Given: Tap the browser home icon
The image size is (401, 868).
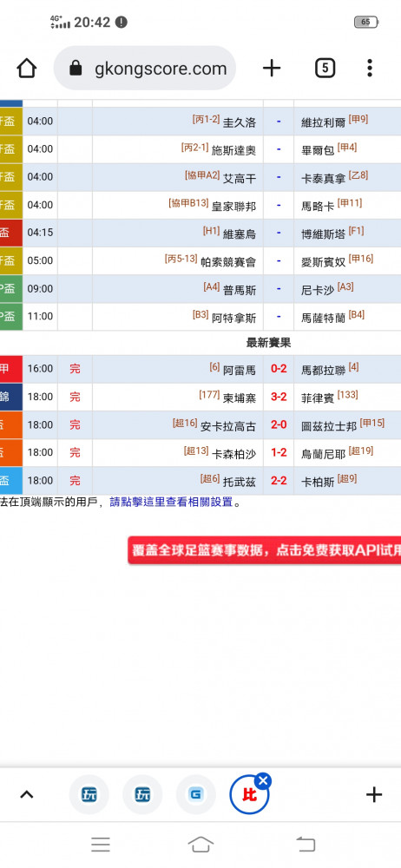Looking at the screenshot, I should [27, 69].
